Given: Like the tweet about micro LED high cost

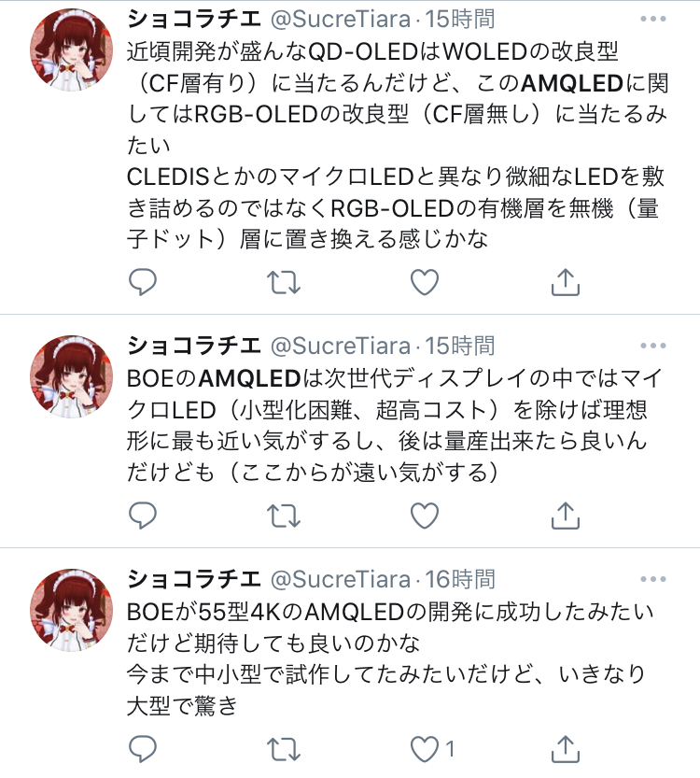Looking at the screenshot, I should pos(425,515).
